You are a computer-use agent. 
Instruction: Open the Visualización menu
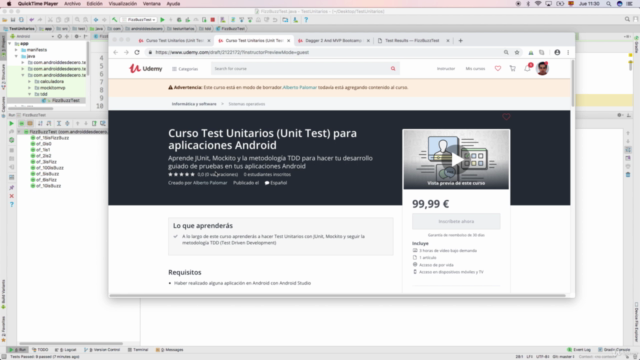pos(122,4)
